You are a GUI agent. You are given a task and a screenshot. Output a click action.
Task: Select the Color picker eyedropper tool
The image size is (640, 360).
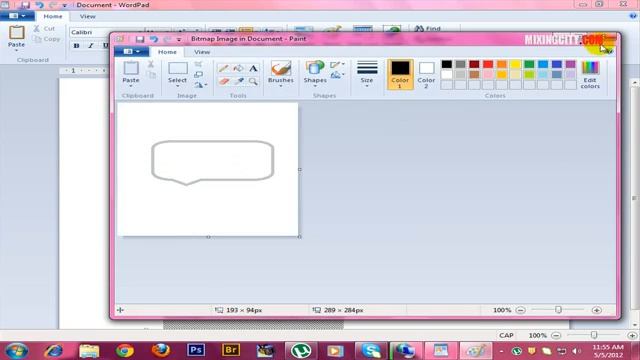(x=238, y=82)
